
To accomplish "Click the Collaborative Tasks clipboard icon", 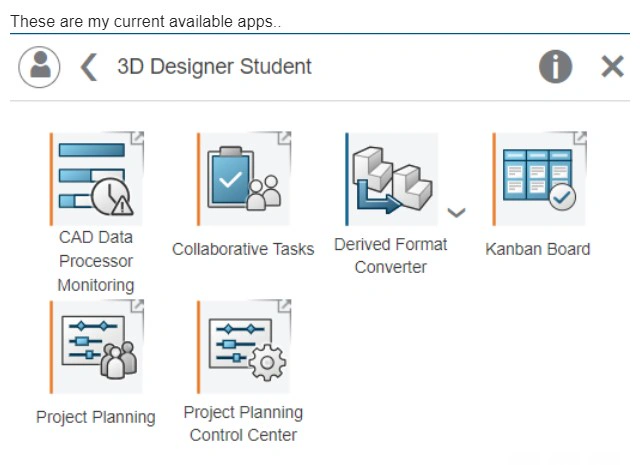I will click(244, 179).
